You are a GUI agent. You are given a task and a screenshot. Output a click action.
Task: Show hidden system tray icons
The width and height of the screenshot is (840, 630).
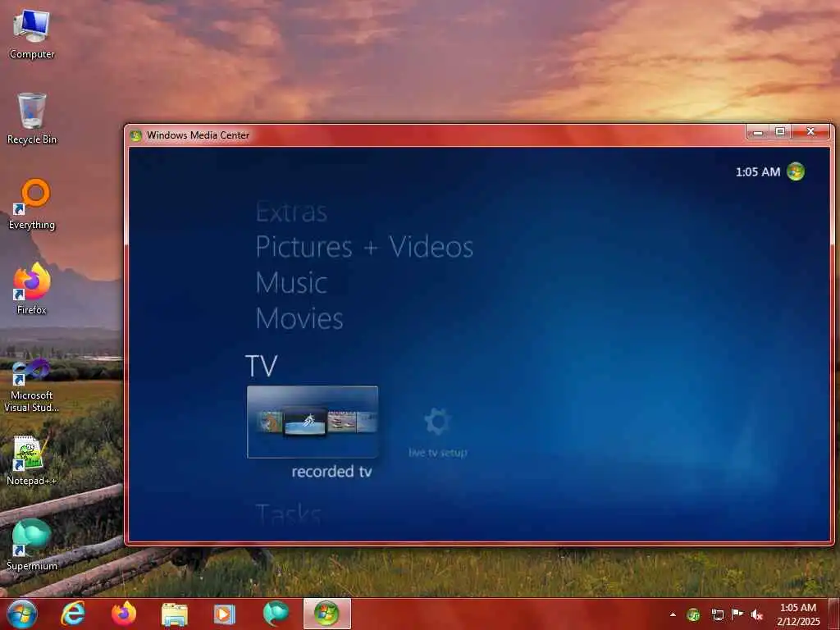point(673,615)
